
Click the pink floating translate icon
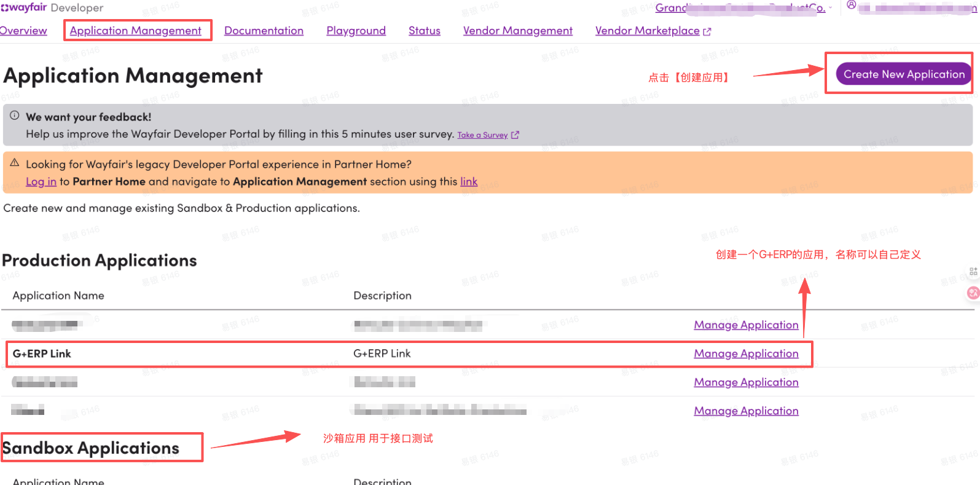coord(973,293)
